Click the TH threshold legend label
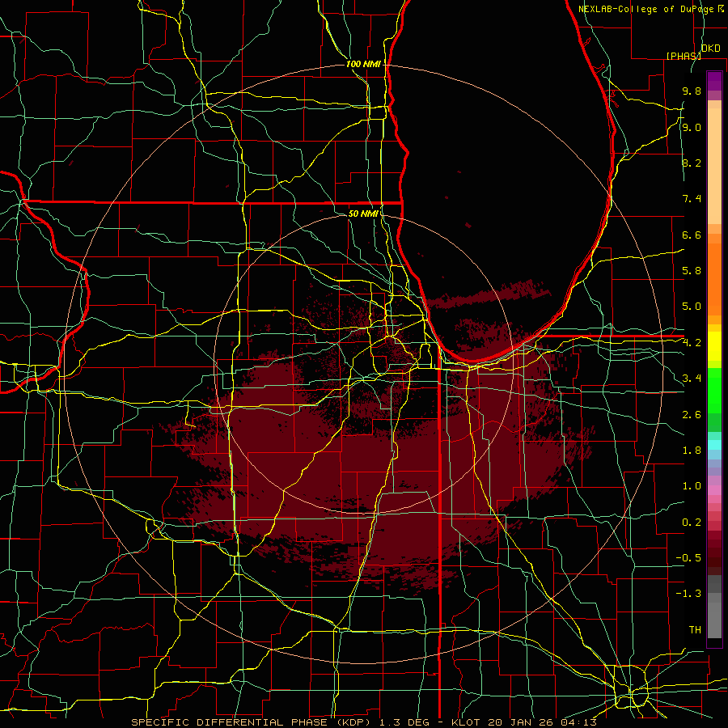Viewport: 728px width, 728px height. (695, 630)
